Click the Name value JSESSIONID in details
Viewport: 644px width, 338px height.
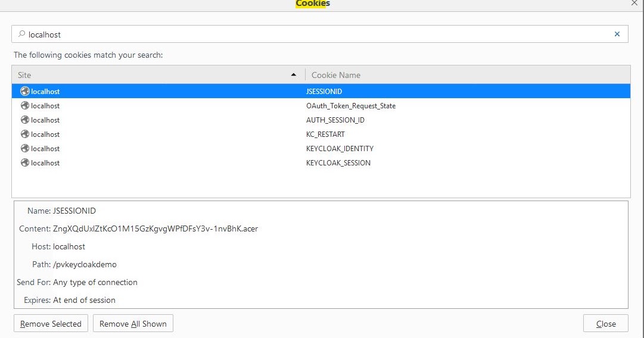(74, 211)
